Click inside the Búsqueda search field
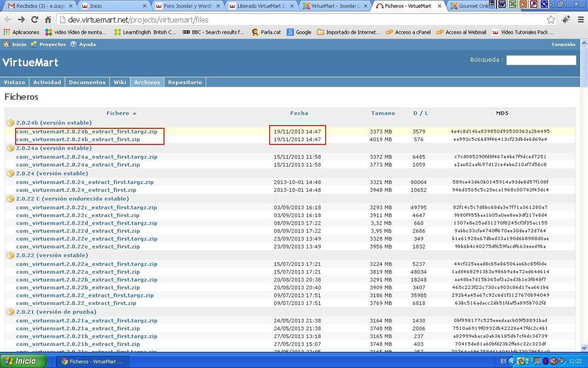 pos(541,60)
